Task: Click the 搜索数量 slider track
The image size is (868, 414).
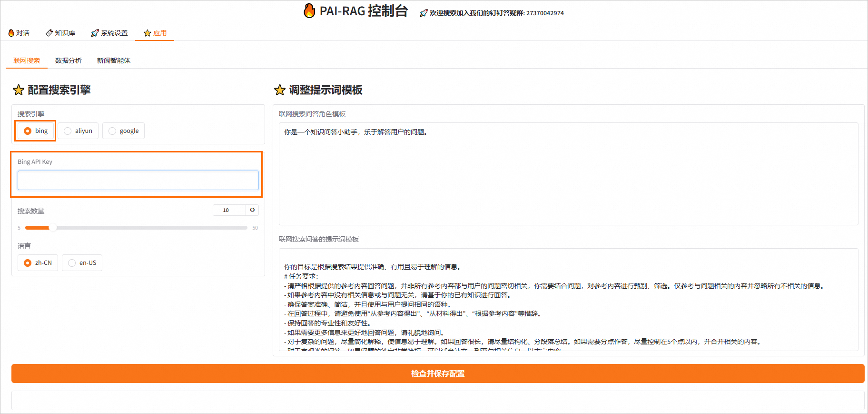Action: click(136, 228)
